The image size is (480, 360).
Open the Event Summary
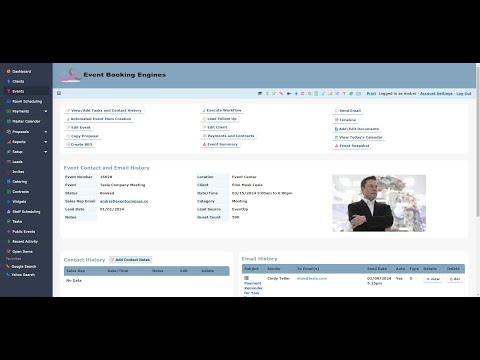[220, 144]
